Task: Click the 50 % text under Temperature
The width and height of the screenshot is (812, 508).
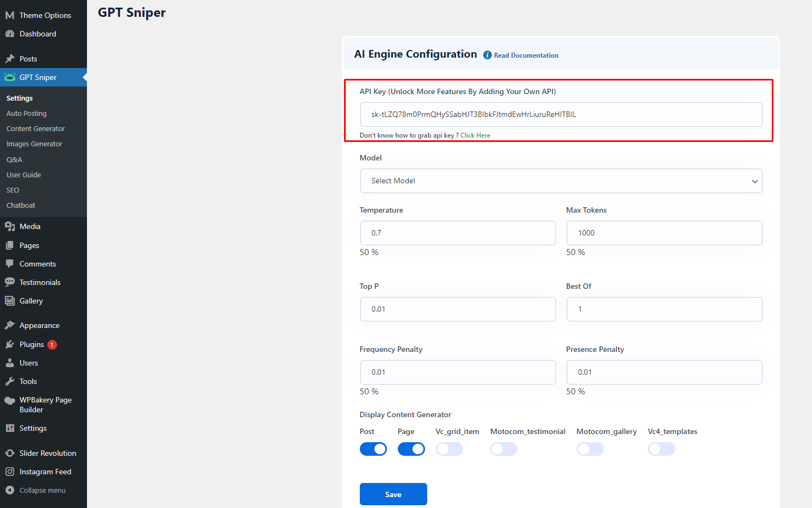Action: pyautogui.click(x=369, y=252)
